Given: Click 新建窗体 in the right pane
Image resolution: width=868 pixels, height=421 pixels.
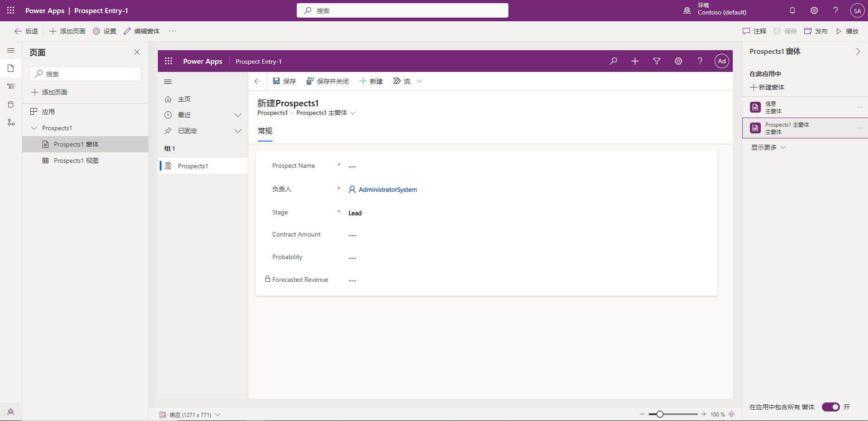Looking at the screenshot, I should coord(767,87).
